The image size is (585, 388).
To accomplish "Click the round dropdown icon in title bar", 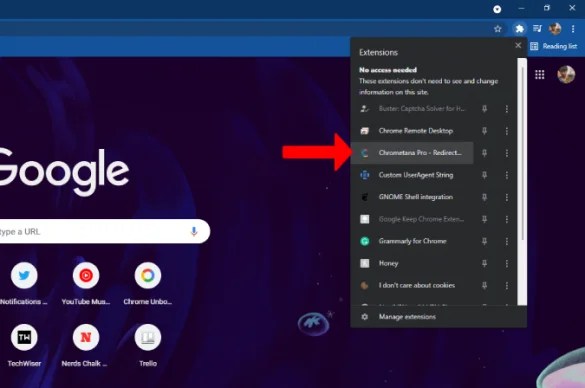I will click(497, 9).
